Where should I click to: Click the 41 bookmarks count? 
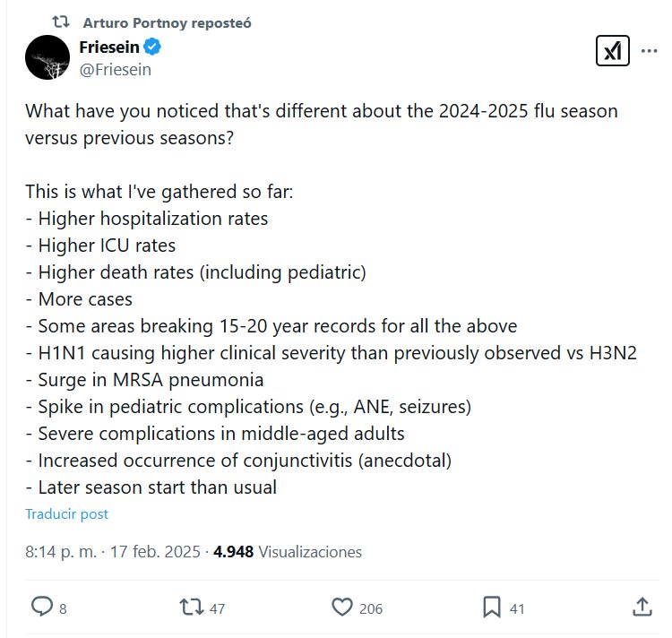517,608
